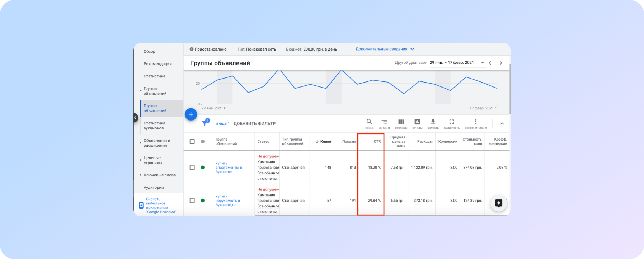Toggle the select-all header checkbox
Image resolution: width=644 pixels, height=259 pixels.
click(192, 142)
